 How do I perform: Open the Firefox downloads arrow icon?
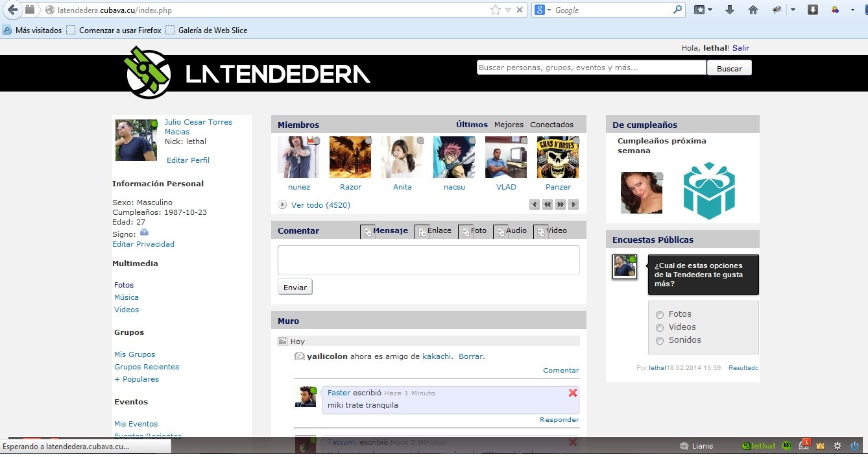[x=730, y=10]
